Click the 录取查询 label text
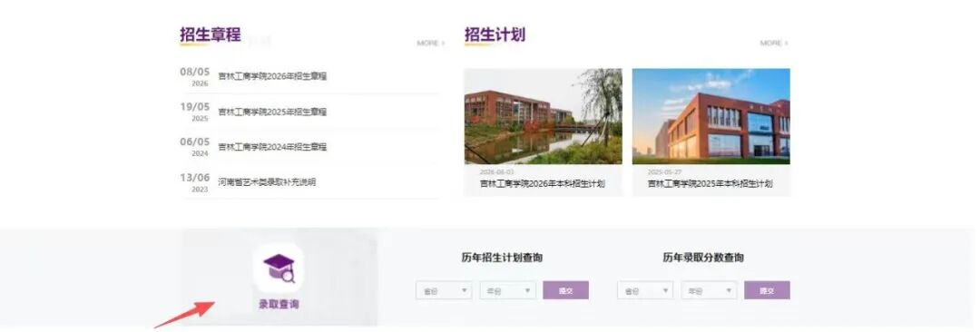Image resolution: width=980 pixels, height=332 pixels. point(279,305)
